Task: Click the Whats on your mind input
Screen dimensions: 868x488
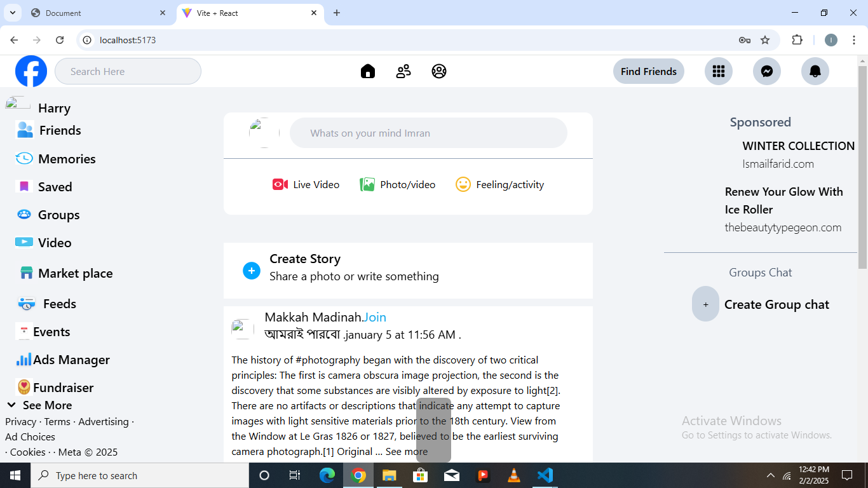Action: click(428, 133)
